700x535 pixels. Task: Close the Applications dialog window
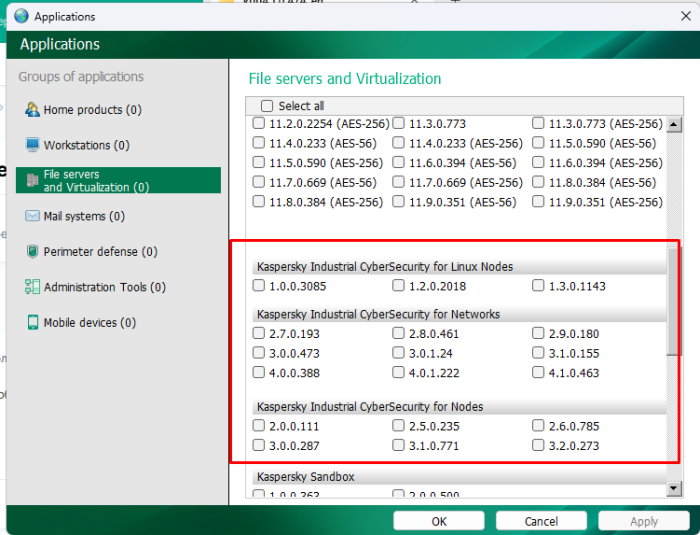[x=686, y=17]
